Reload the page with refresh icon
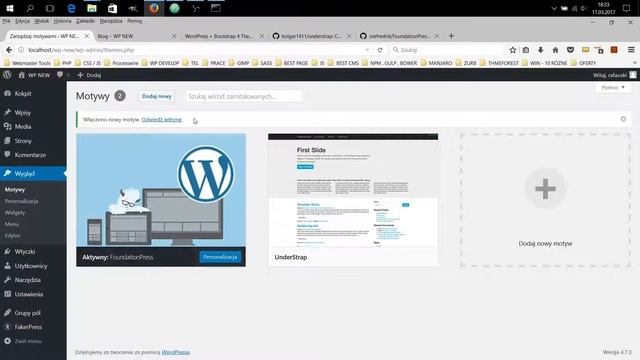 click(380, 50)
